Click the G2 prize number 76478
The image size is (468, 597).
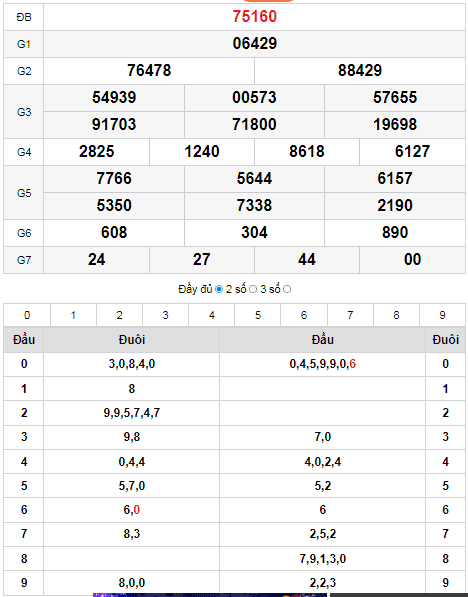[x=149, y=70]
